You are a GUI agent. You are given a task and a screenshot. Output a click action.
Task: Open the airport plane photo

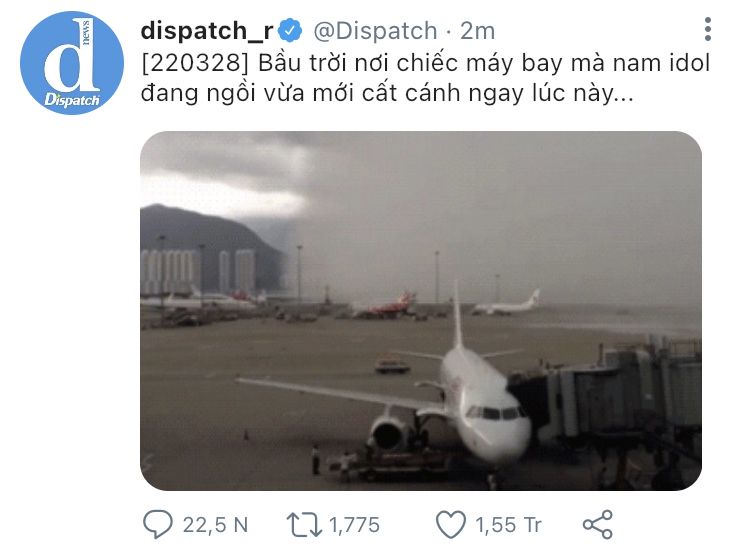(x=421, y=311)
